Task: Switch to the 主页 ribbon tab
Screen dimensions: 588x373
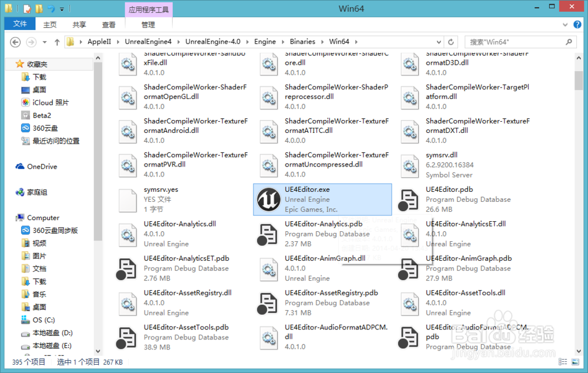Action: tap(50, 25)
